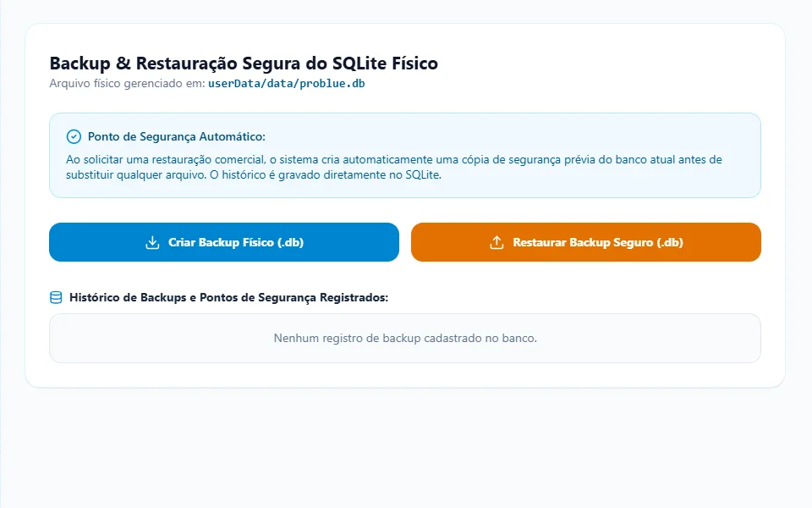Click the userData/data/problue.db file path
This screenshot has width=812, height=508.
point(287,84)
